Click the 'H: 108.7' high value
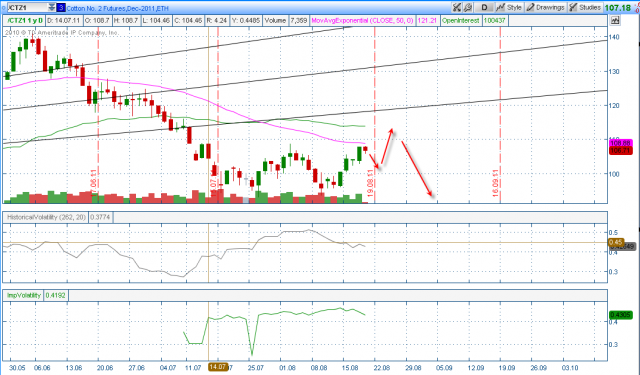The width and height of the screenshot is (640, 375). point(125,20)
